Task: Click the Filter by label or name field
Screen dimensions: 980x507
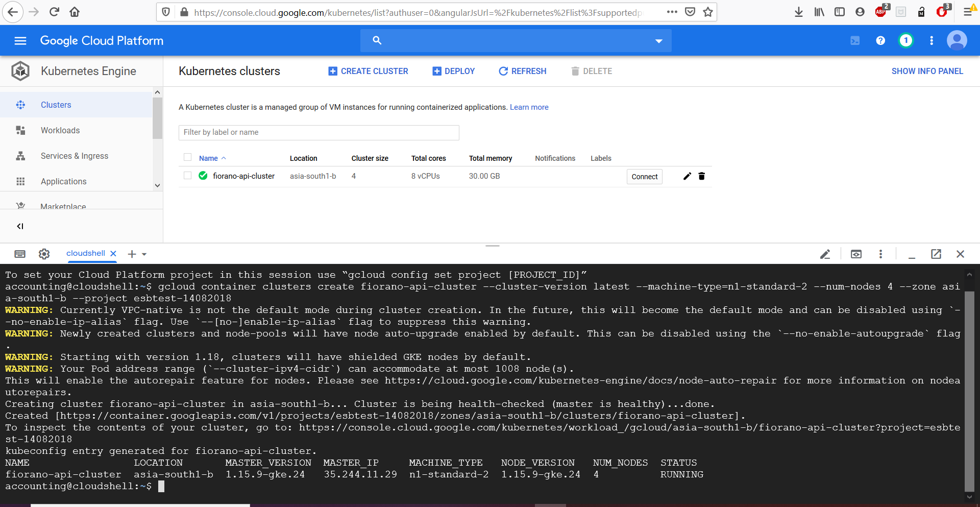Action: tap(318, 133)
